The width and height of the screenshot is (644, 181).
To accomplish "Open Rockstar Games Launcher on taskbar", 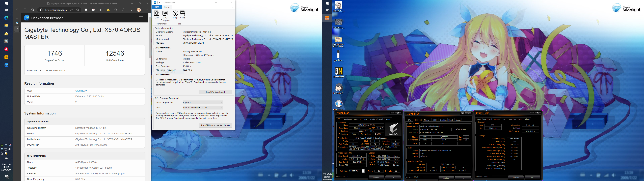I will click(x=7, y=57).
